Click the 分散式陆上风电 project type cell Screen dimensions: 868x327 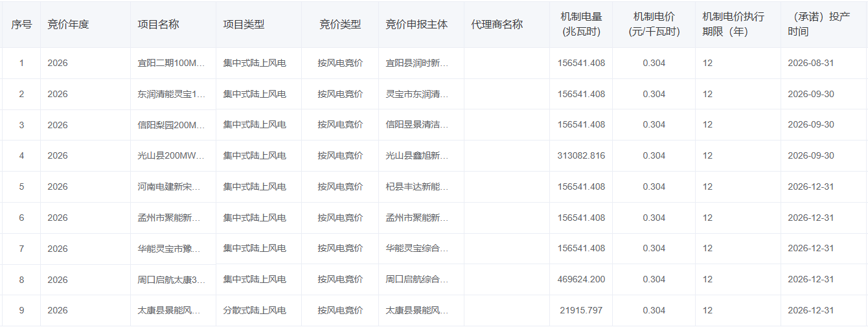click(x=255, y=311)
